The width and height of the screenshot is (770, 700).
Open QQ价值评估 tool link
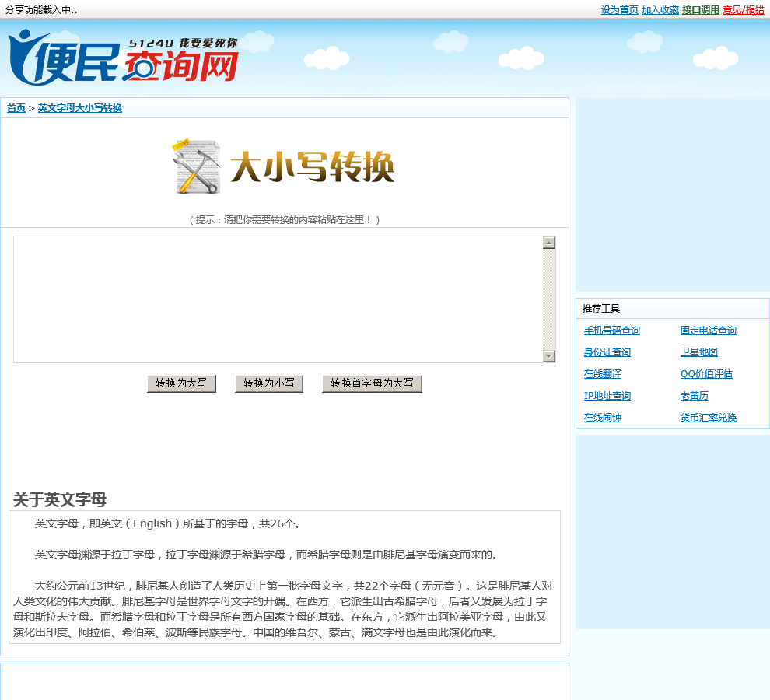click(x=706, y=374)
